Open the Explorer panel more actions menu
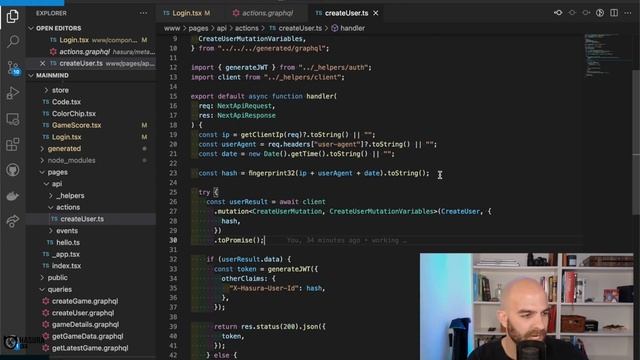This screenshot has width=640, height=360. (143, 13)
